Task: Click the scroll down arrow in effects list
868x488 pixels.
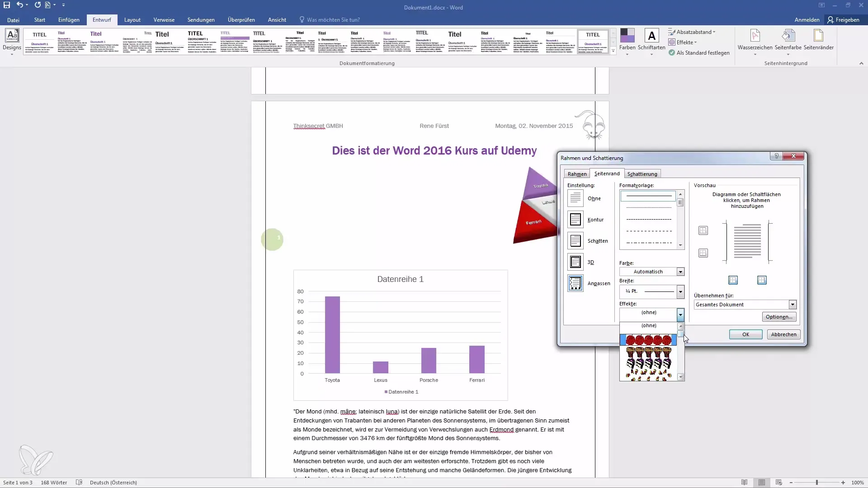Action: pyautogui.click(x=680, y=377)
